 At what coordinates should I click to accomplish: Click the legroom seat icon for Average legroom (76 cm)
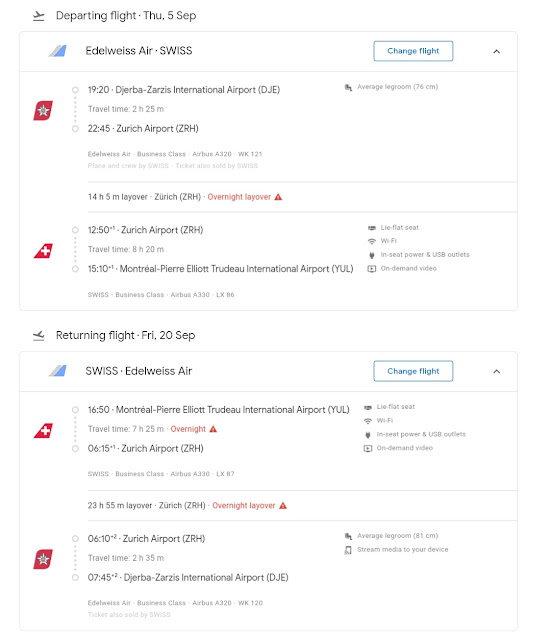pos(348,87)
